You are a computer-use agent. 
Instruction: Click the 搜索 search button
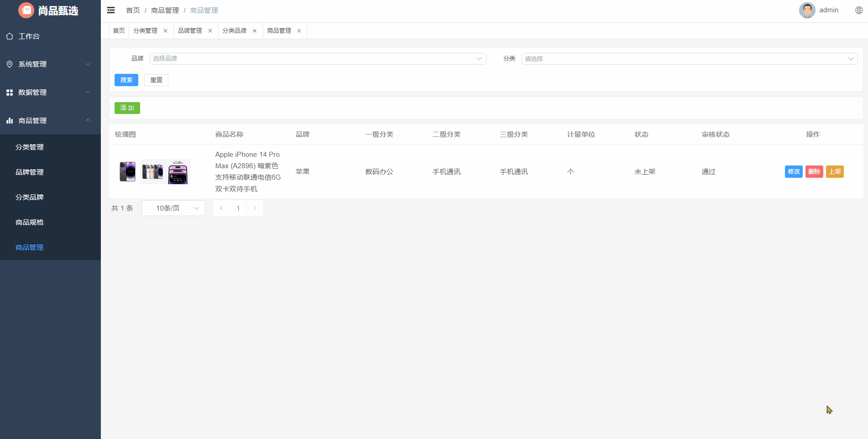(x=126, y=80)
